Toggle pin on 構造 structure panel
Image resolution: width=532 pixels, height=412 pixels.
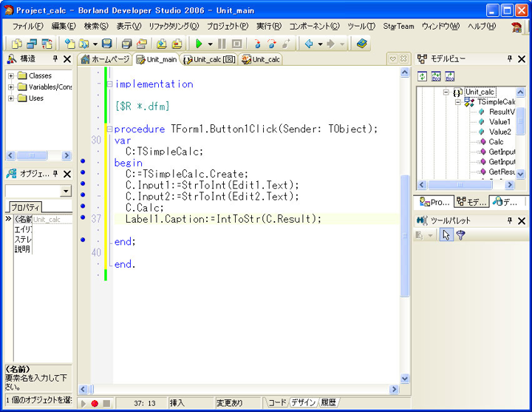55,58
